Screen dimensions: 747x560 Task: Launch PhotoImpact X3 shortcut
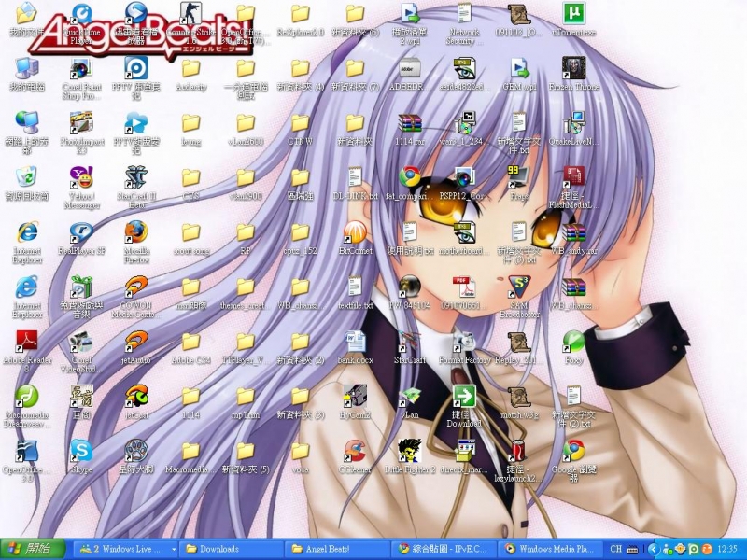pyautogui.click(x=81, y=123)
